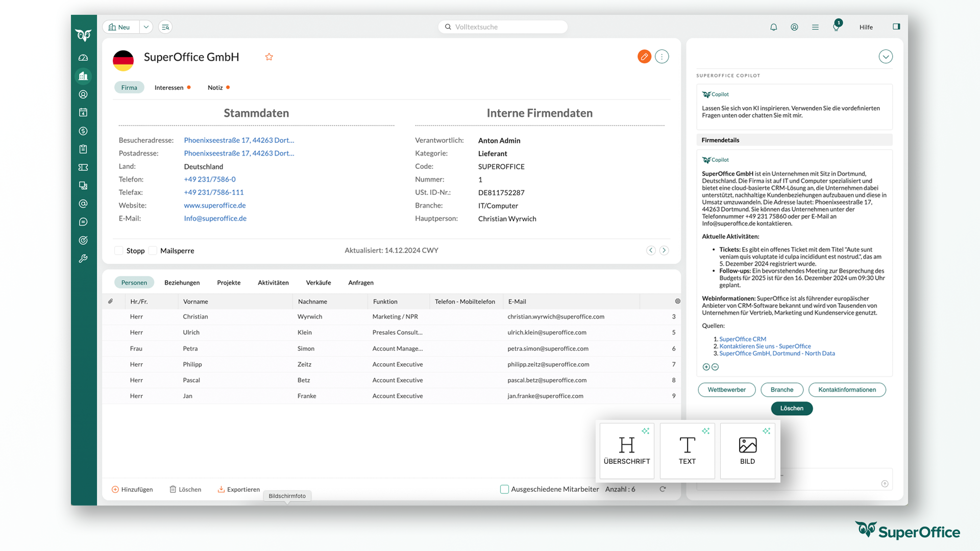Click the company icon in sidebar
The width and height of the screenshot is (980, 551).
[x=83, y=76]
